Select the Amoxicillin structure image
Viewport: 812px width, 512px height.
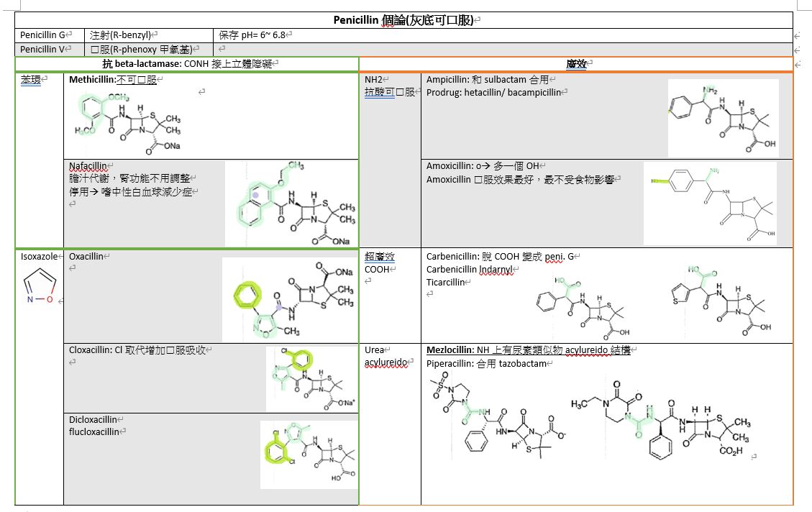(x=710, y=203)
